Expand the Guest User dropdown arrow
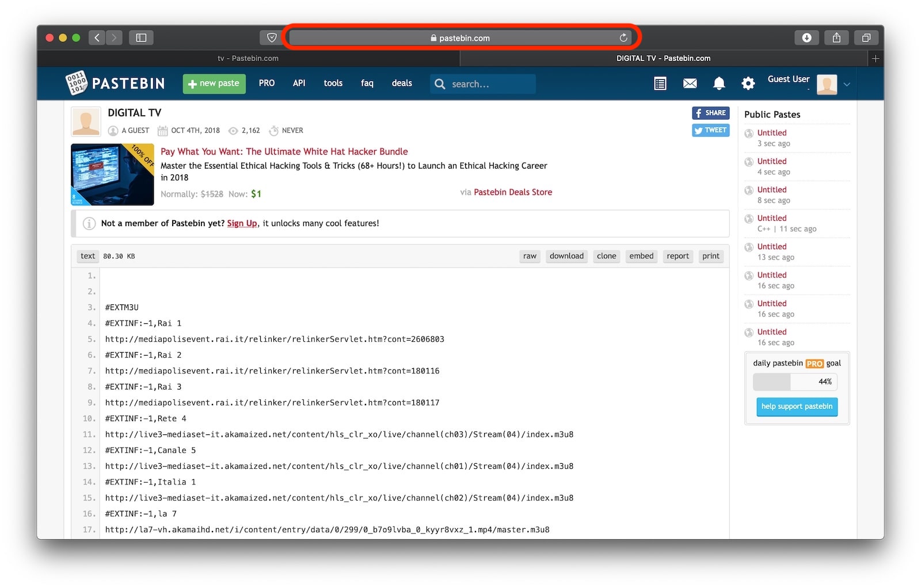 [847, 85]
